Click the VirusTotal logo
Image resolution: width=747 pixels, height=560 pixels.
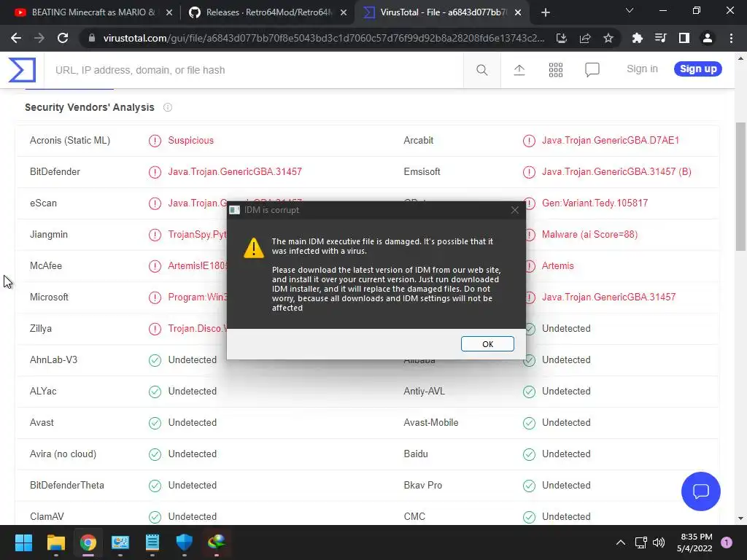22,70
